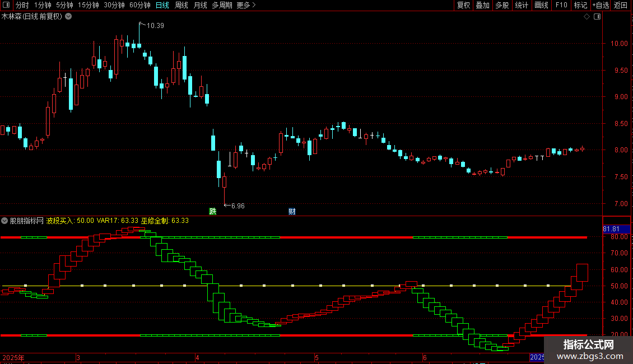Select the 5分钟 period tab
633x364 pixels.
[64, 5]
